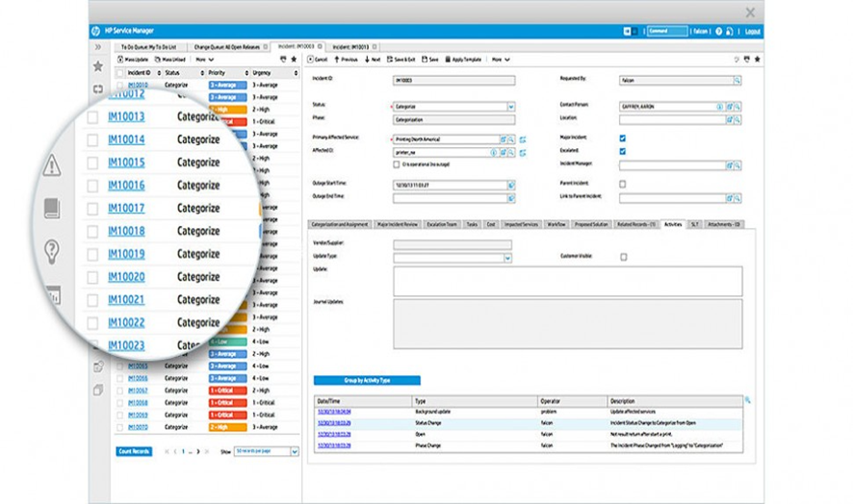Click the Cancel button in the incident toolbar
Viewport: 853px width, 504px height.
click(318, 60)
